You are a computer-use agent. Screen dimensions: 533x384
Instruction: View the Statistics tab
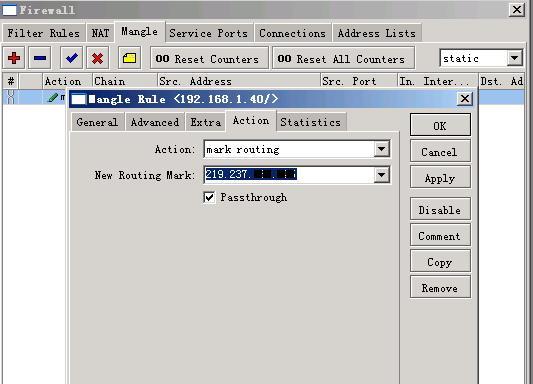[x=310, y=122]
